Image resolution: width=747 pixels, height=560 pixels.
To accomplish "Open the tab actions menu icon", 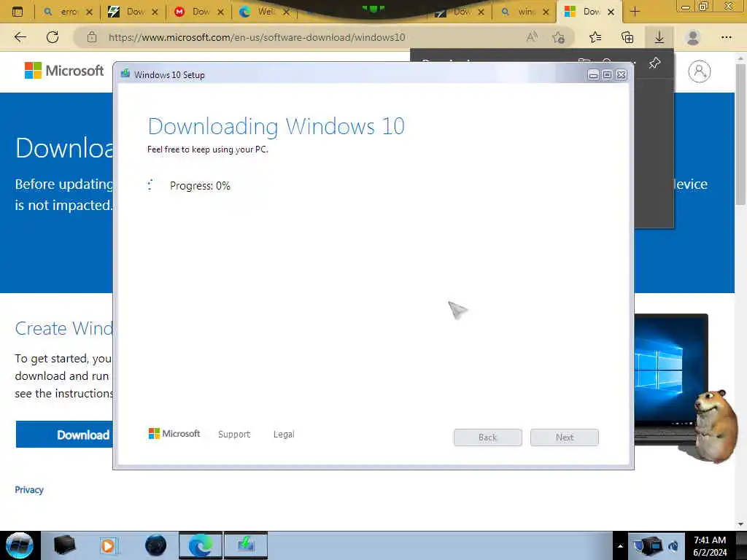I will point(18,12).
